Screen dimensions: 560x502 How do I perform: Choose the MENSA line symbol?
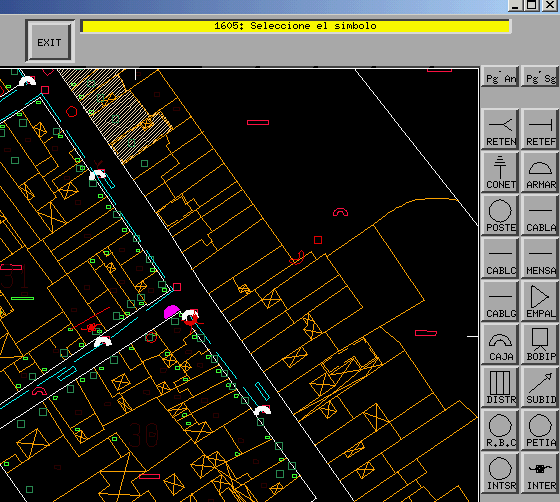click(x=540, y=258)
